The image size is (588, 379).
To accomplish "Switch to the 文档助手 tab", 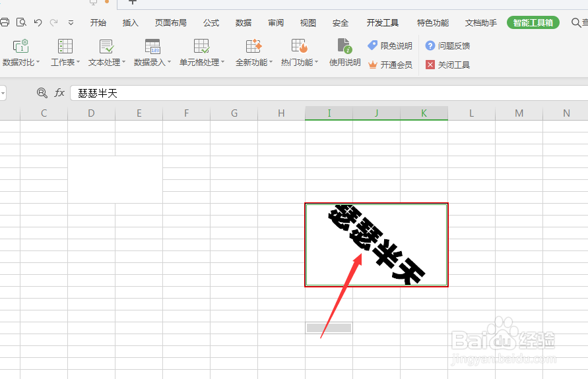I will (x=480, y=23).
